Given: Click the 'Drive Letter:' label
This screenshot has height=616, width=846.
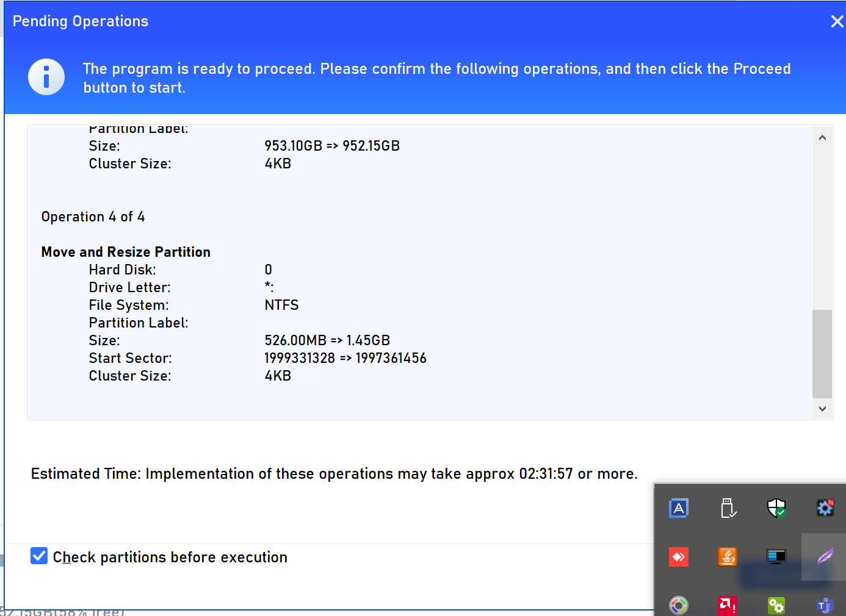Looking at the screenshot, I should [130, 287].
